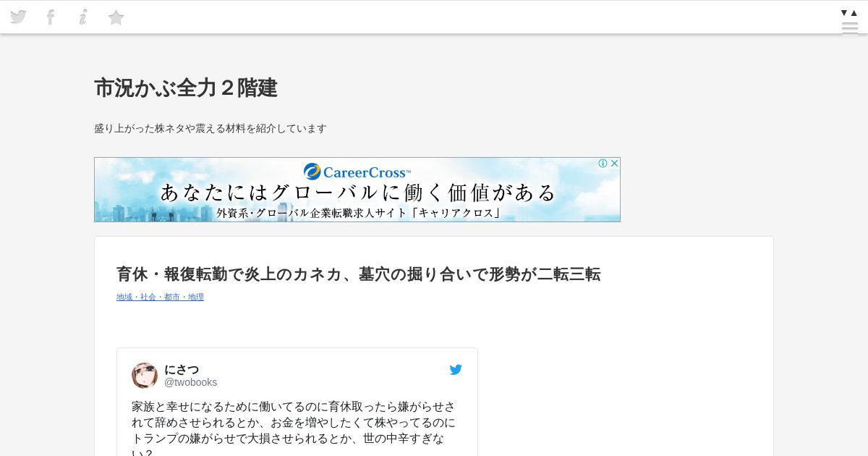Open the article title about カネカ
Image resolution: width=868 pixels, height=456 pixels.
(x=359, y=274)
